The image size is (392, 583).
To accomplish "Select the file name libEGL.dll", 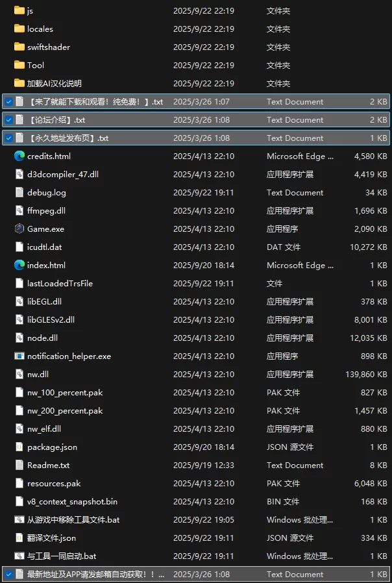I will coord(44,301).
